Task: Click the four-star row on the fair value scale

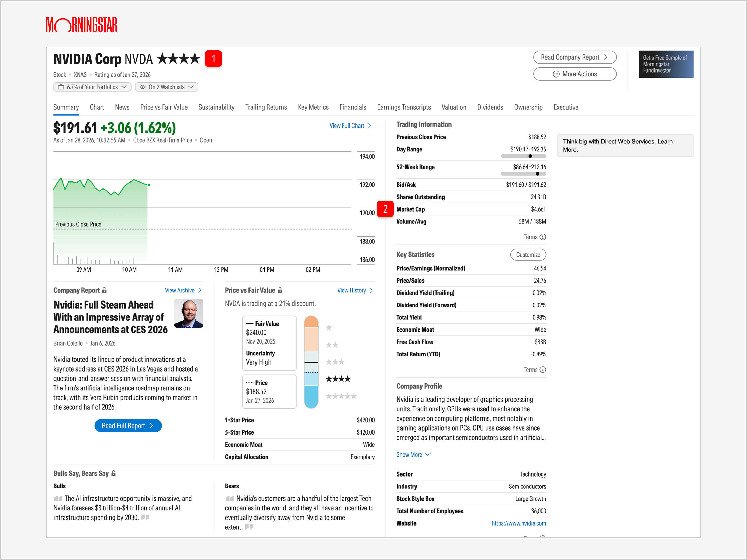Action: point(338,379)
